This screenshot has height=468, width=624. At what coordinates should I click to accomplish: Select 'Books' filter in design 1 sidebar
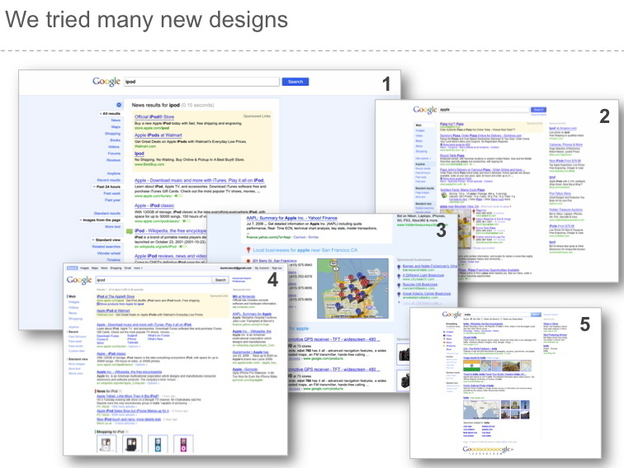115,140
